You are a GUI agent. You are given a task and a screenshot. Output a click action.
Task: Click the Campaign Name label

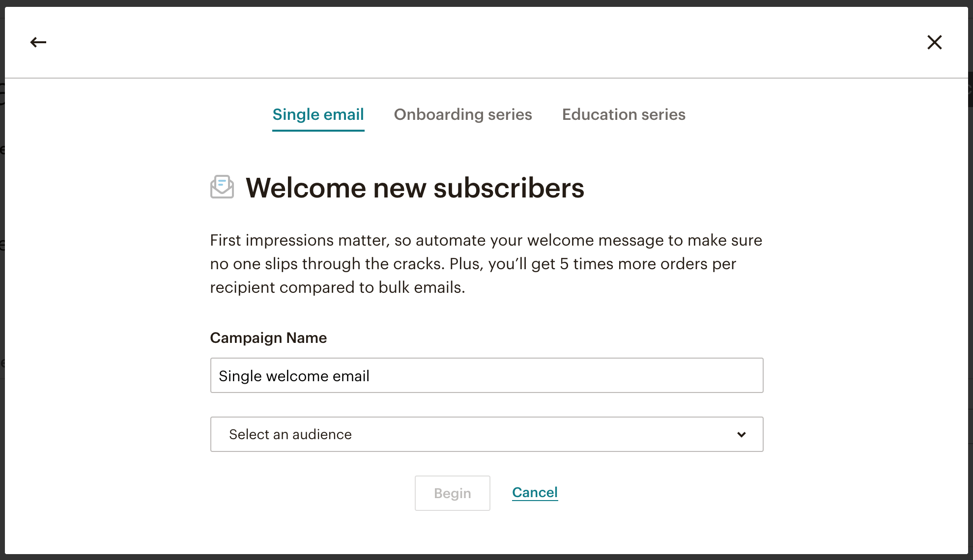pyautogui.click(x=268, y=338)
